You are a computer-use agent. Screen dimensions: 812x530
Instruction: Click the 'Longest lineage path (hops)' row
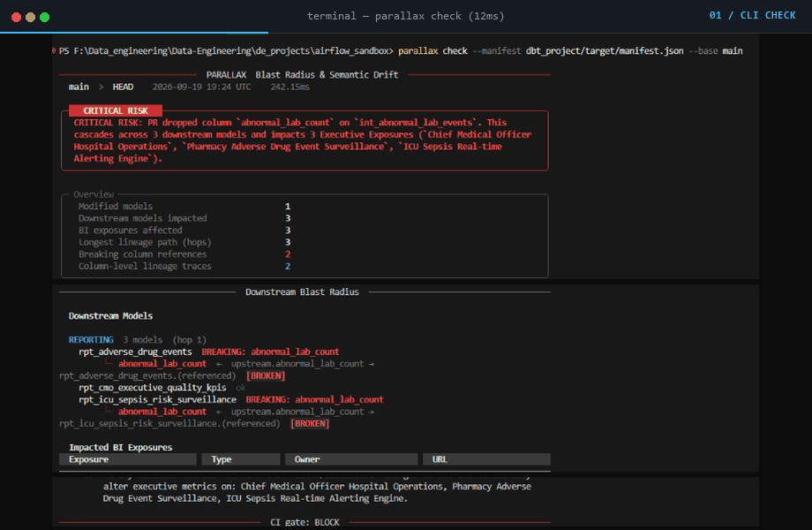coord(184,242)
